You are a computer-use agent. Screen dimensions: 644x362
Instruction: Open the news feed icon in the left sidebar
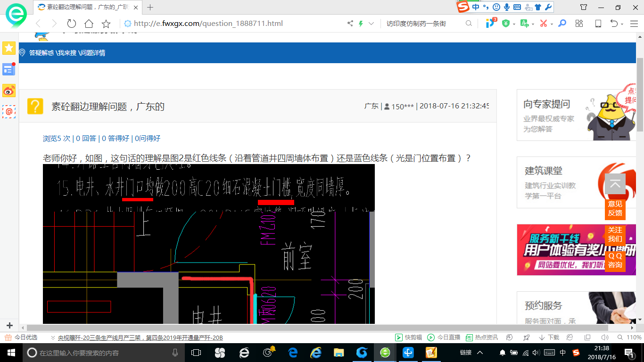(x=9, y=70)
